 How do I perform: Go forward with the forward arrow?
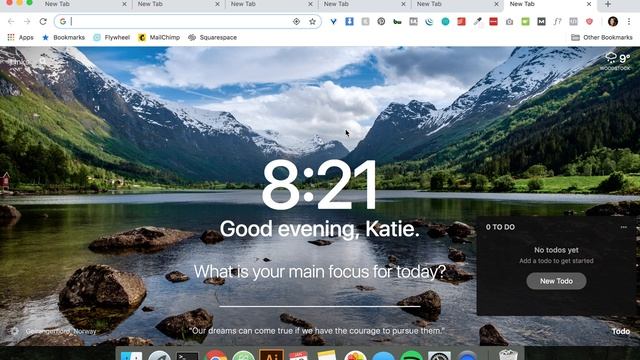click(x=27, y=22)
